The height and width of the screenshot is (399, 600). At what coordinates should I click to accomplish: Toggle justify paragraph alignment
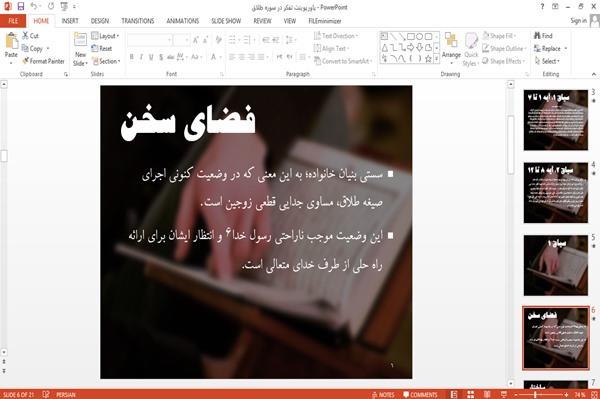click(x=261, y=57)
